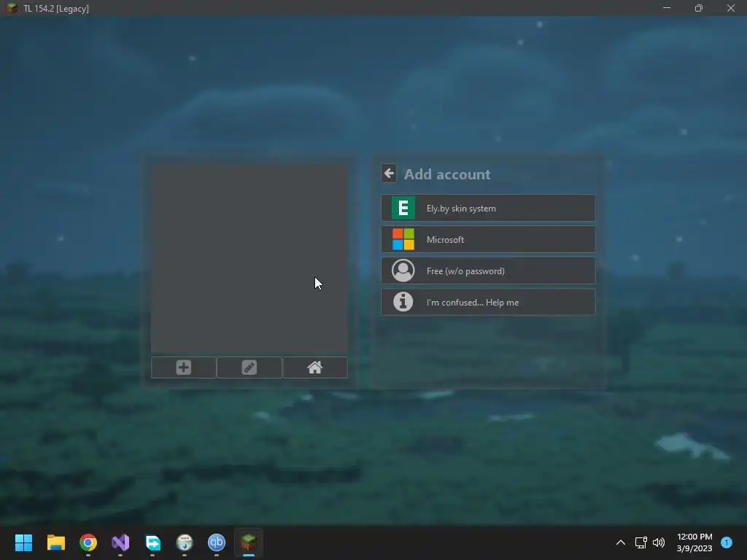This screenshot has width=747, height=560.
Task: Launch File Explorer from taskbar
Action: [55, 542]
